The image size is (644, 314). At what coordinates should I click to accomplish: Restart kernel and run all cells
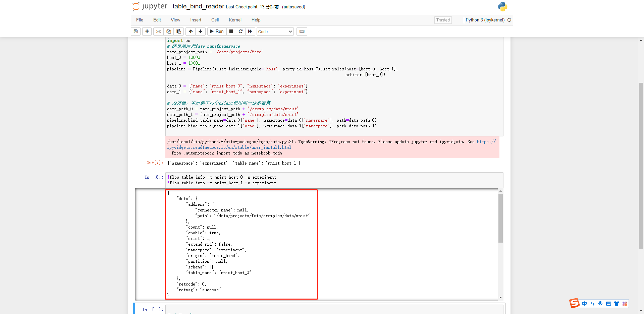click(250, 31)
